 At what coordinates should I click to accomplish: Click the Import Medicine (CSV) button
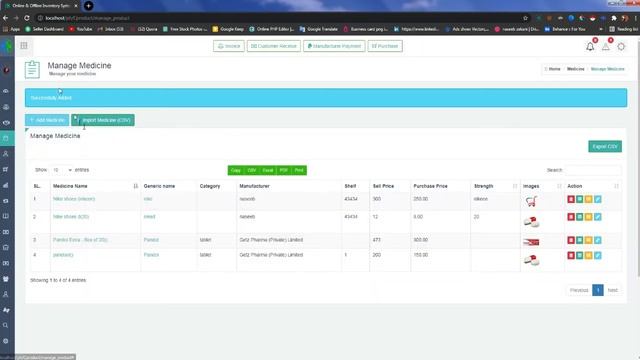103,120
